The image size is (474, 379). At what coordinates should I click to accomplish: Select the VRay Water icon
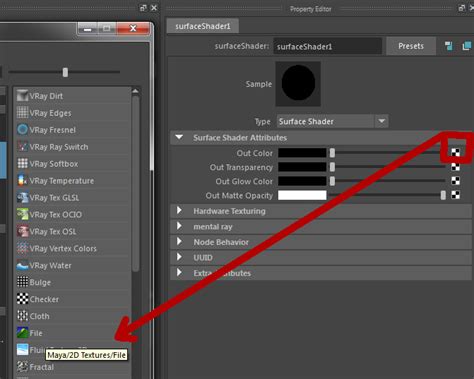click(22, 265)
